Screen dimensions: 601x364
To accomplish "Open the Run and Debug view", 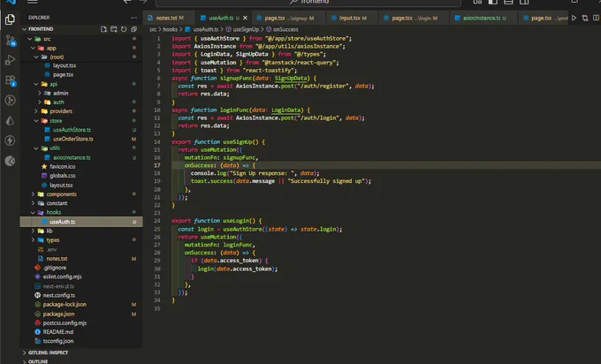I will tap(11, 60).
